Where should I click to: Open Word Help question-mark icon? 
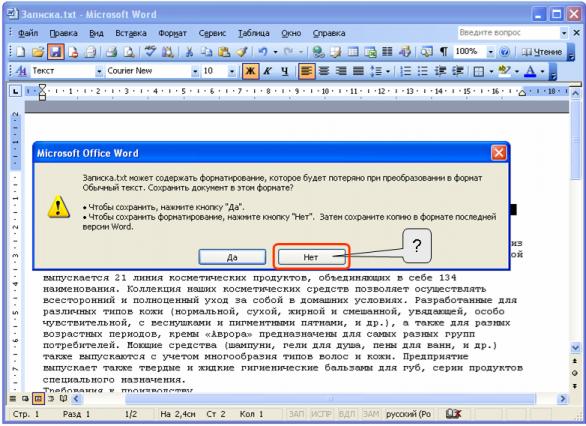pos(504,52)
